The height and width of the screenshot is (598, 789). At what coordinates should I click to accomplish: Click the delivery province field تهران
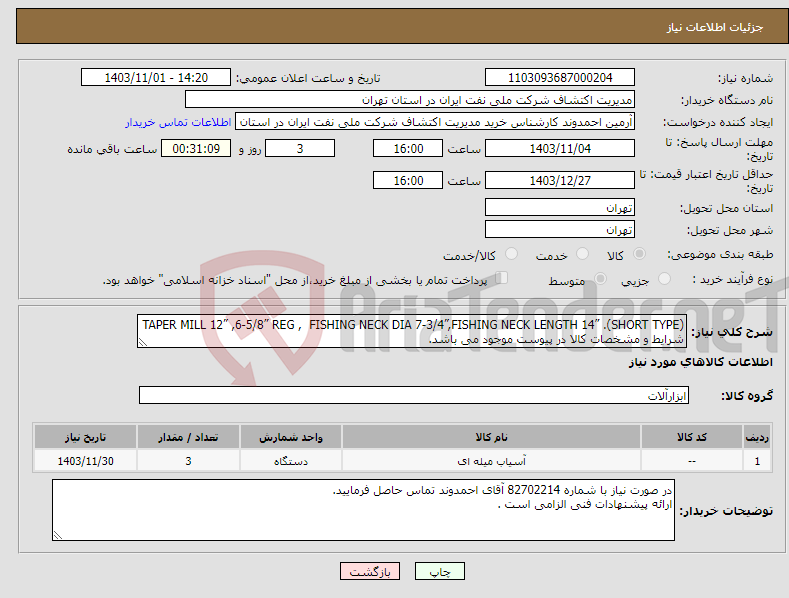560,207
